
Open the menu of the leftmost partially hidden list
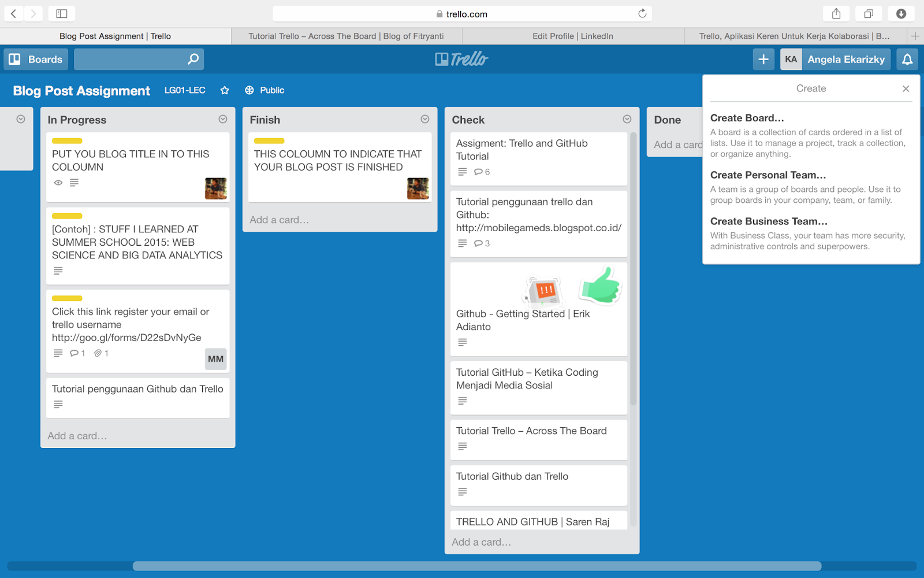(x=21, y=119)
